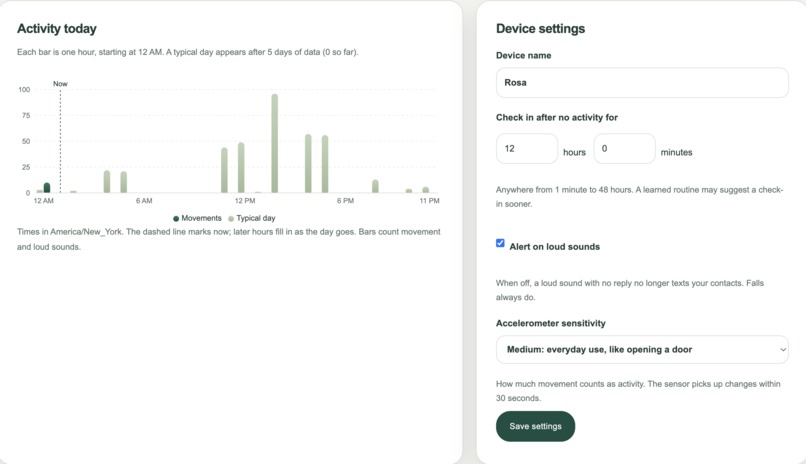
Task: Toggle the Typical day legend entry
Action: 252,218
